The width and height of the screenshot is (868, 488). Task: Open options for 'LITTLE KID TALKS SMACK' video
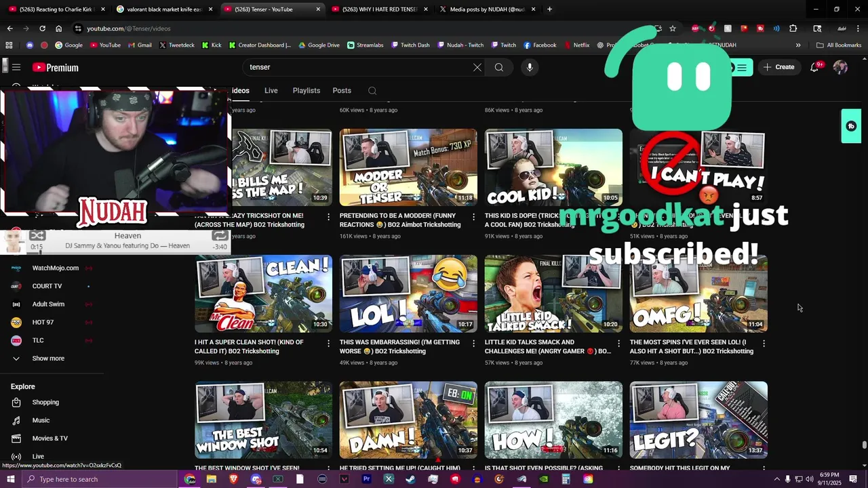[619, 344]
